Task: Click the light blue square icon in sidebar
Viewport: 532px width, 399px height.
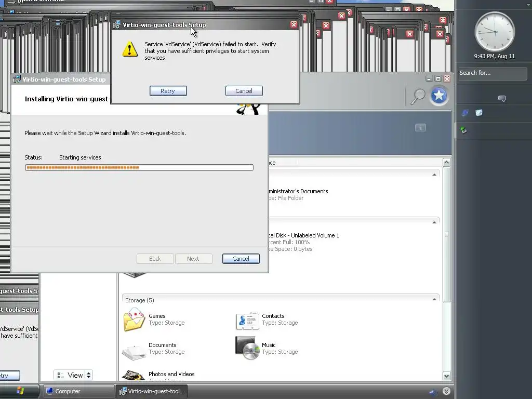Action: [479, 113]
